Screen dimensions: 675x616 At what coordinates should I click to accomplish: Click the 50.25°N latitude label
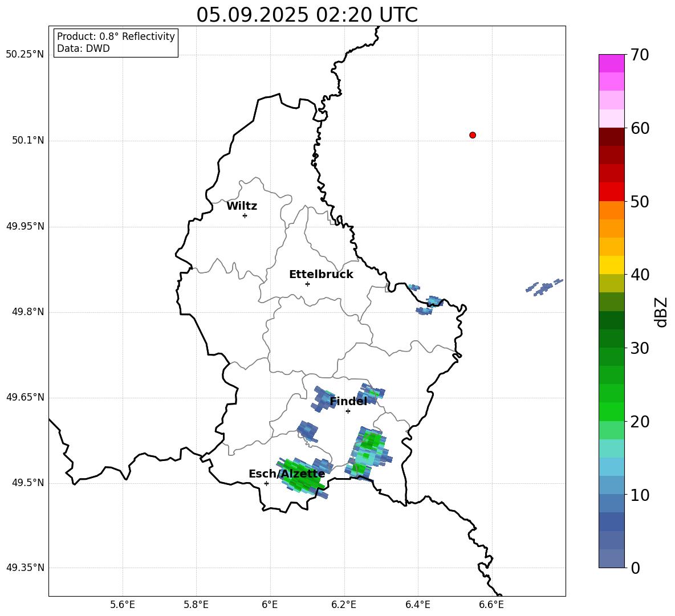click(25, 55)
